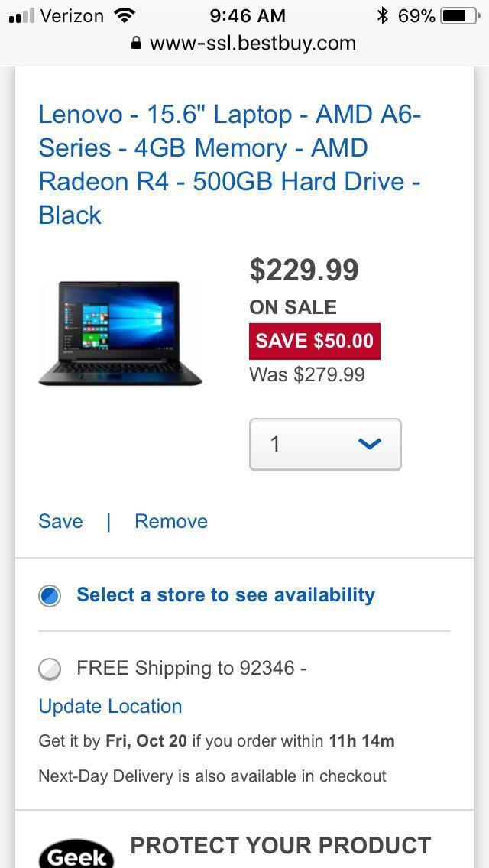Image resolution: width=489 pixels, height=868 pixels.
Task: Tap the PROTECT YOUR PRODUCT heading
Action: click(280, 845)
